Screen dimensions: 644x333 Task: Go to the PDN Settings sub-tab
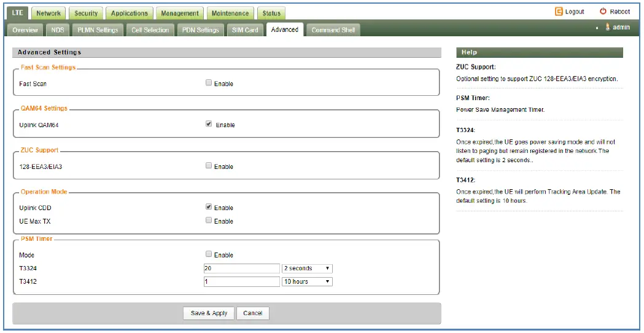pos(200,30)
